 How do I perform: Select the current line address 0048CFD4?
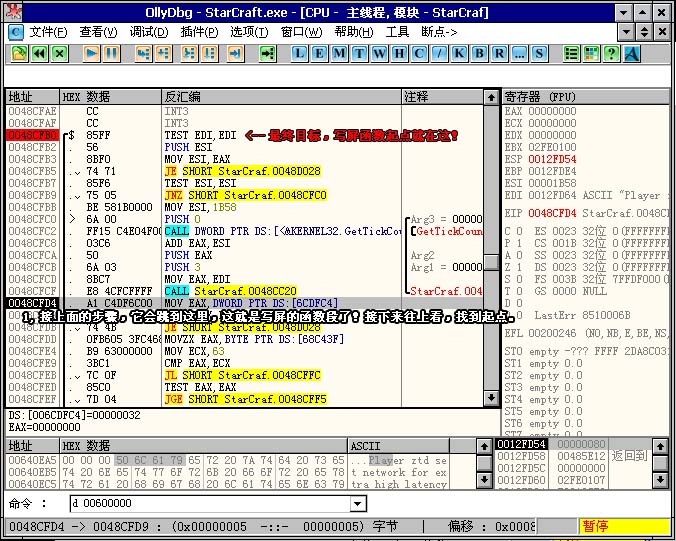[x=33, y=303]
